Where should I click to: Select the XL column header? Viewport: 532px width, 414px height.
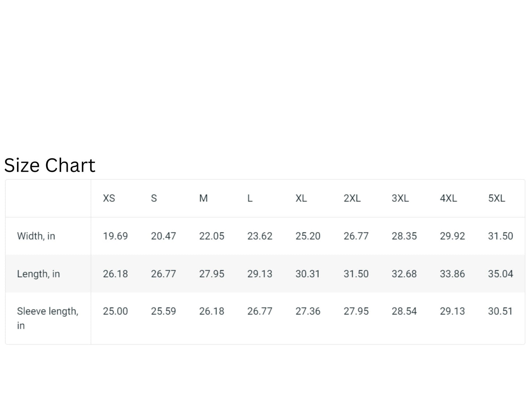pyautogui.click(x=301, y=199)
